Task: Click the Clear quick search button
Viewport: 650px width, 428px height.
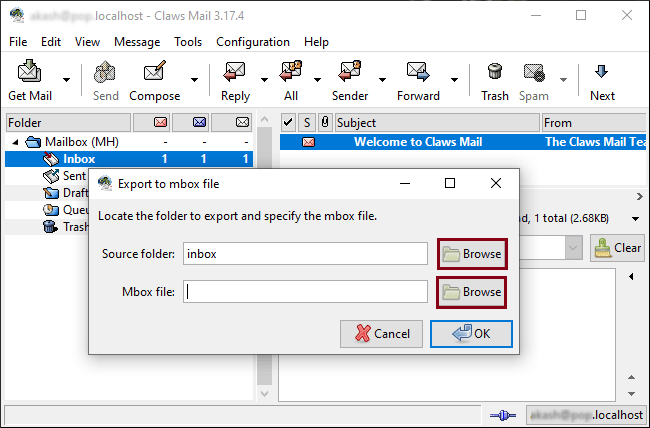Action: [x=617, y=248]
